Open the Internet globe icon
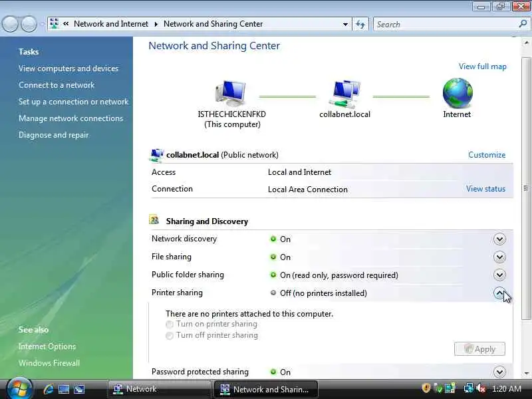The height and width of the screenshot is (399, 532). coord(458,93)
